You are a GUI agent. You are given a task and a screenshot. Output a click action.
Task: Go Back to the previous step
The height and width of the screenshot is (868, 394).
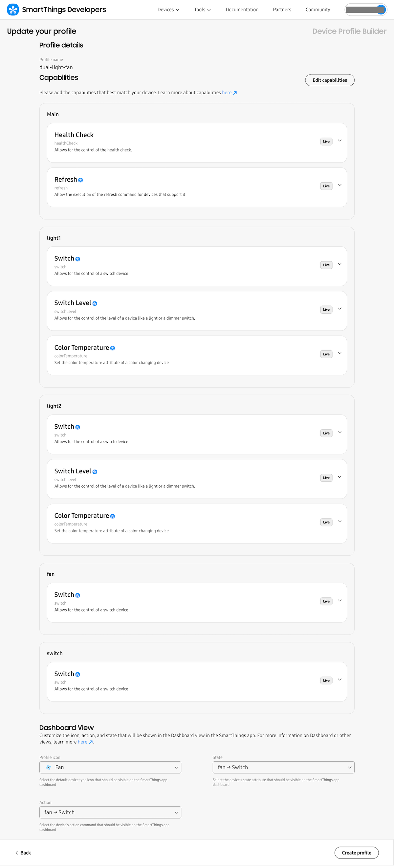23,853
